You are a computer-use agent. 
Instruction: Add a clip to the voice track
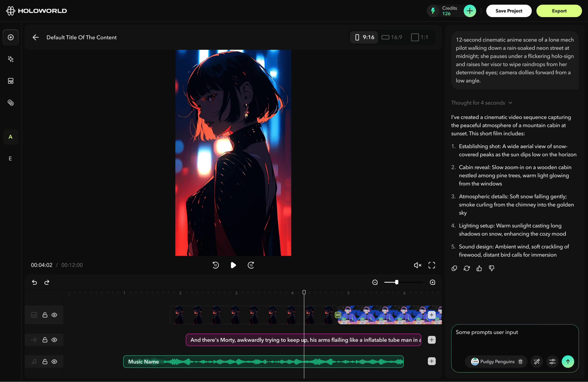tap(432, 340)
